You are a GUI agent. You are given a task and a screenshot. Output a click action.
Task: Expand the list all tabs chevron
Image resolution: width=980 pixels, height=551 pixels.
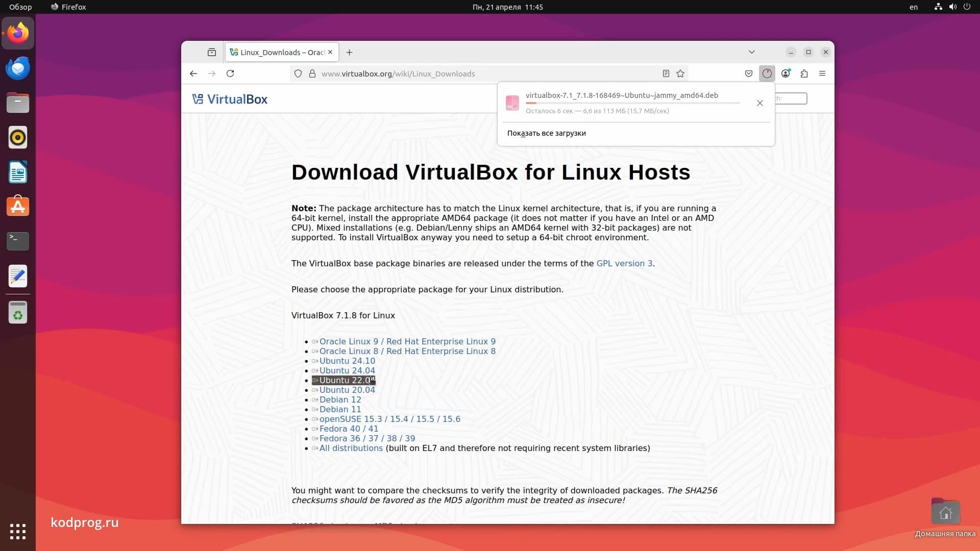(752, 52)
